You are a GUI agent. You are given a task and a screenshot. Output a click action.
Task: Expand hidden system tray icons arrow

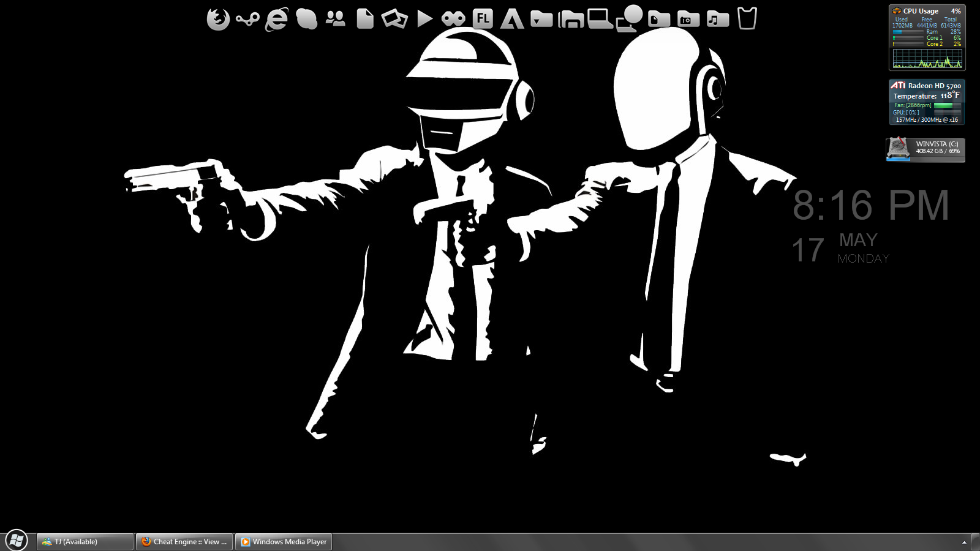point(964,542)
